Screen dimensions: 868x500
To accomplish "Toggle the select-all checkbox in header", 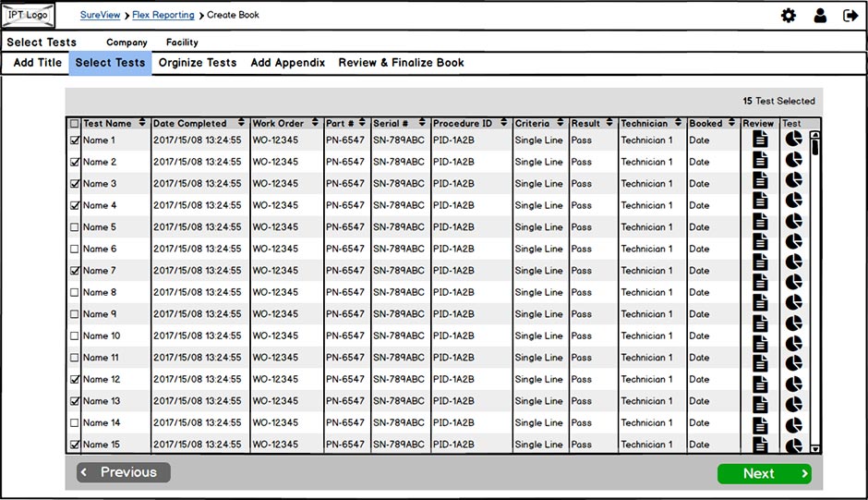I will [x=75, y=124].
